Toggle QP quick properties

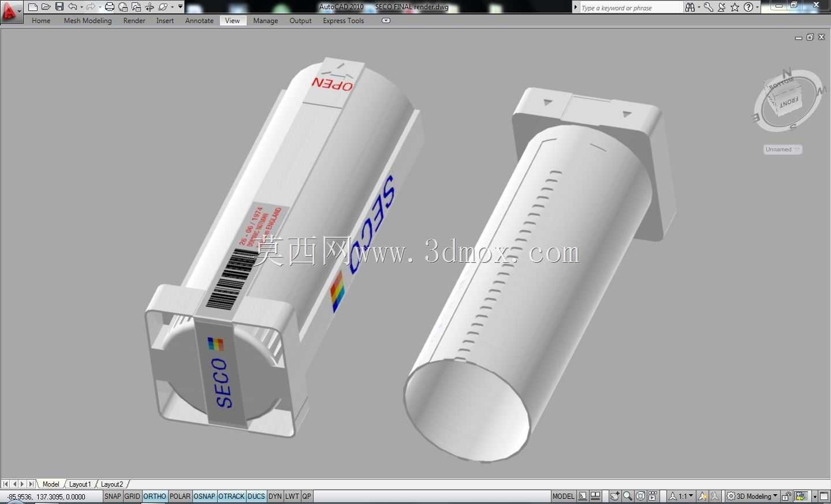[307, 496]
